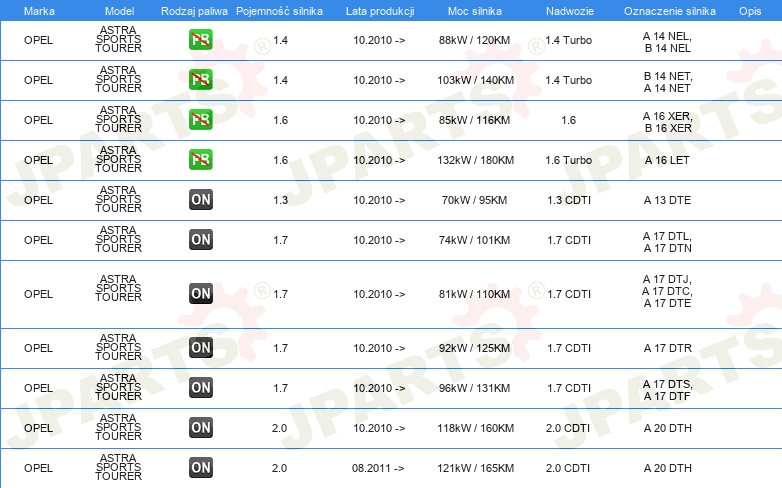Select the A 16 XER, B 16 XER engine code
The width and height of the screenshot is (782, 488).
pyautogui.click(x=667, y=122)
